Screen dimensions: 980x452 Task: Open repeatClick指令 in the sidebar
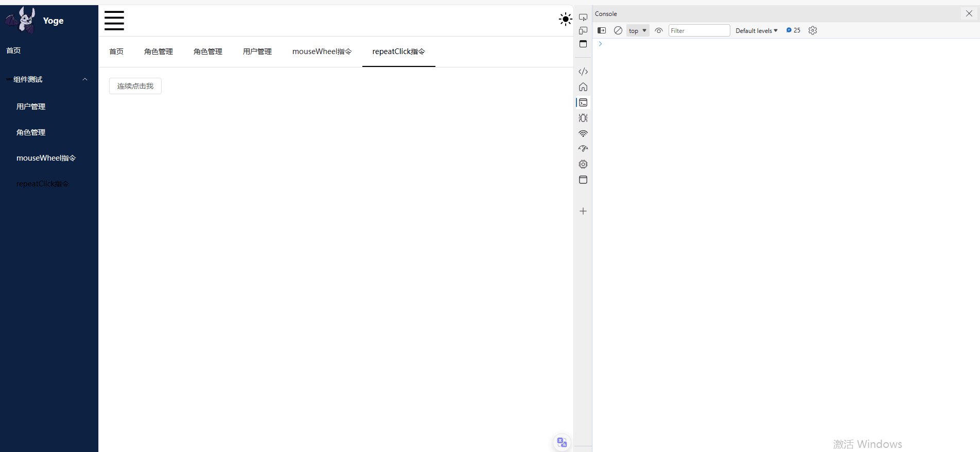coord(43,184)
